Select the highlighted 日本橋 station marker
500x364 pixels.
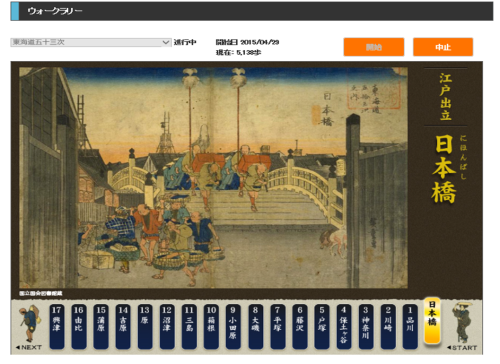point(432,321)
